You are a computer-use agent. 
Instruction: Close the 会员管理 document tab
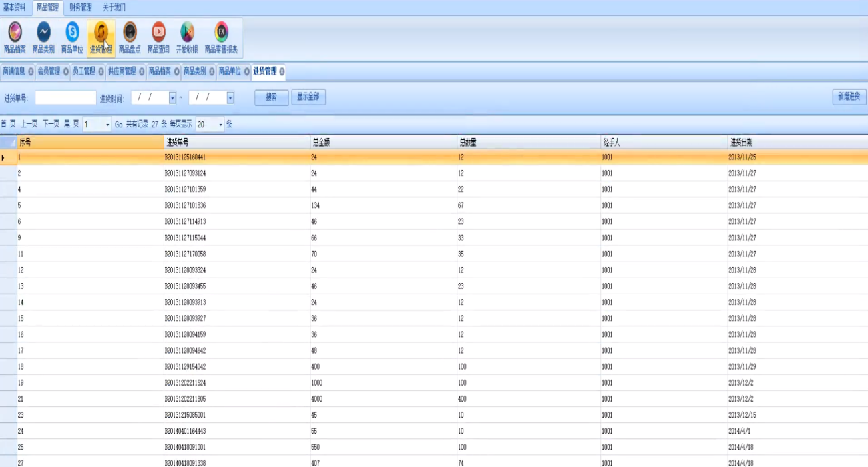click(x=66, y=71)
